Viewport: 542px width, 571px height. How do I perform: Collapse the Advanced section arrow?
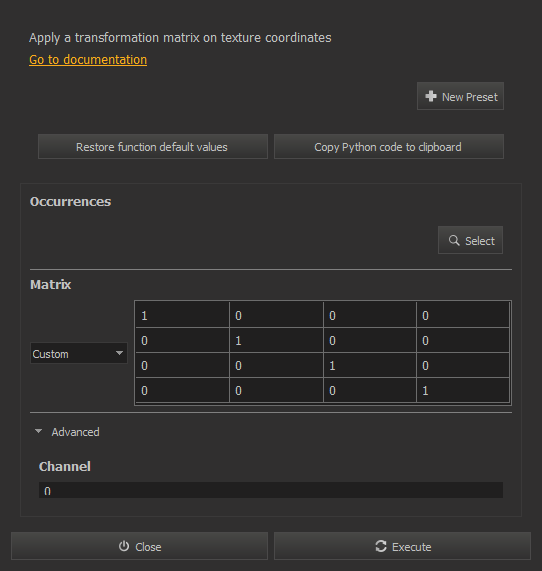pyautogui.click(x=38, y=431)
